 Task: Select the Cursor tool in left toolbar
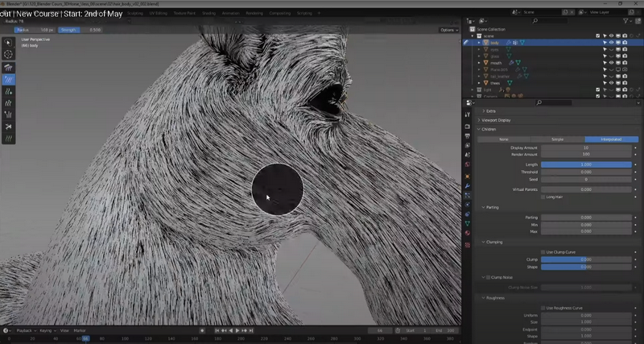pyautogui.click(x=8, y=54)
